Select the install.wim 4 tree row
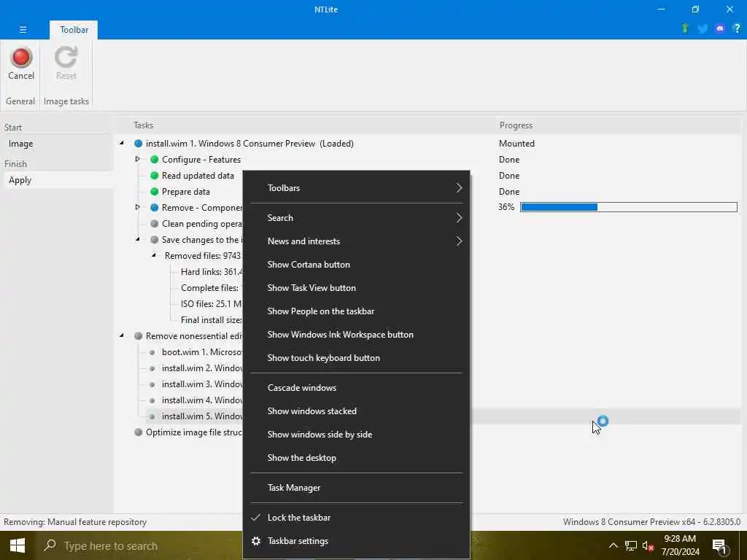 tap(203, 400)
